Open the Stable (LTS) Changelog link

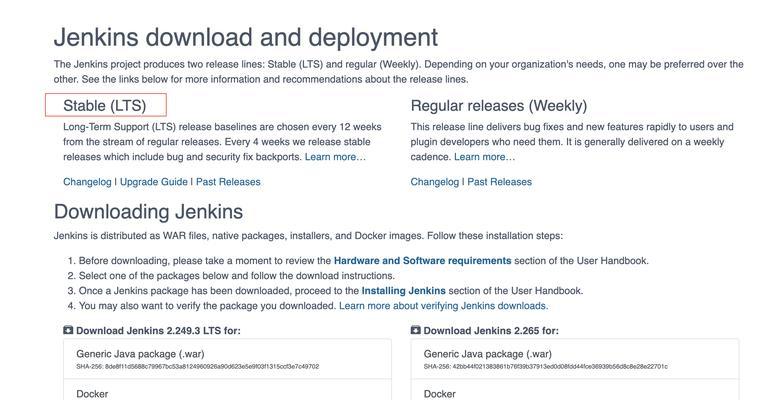(x=87, y=182)
